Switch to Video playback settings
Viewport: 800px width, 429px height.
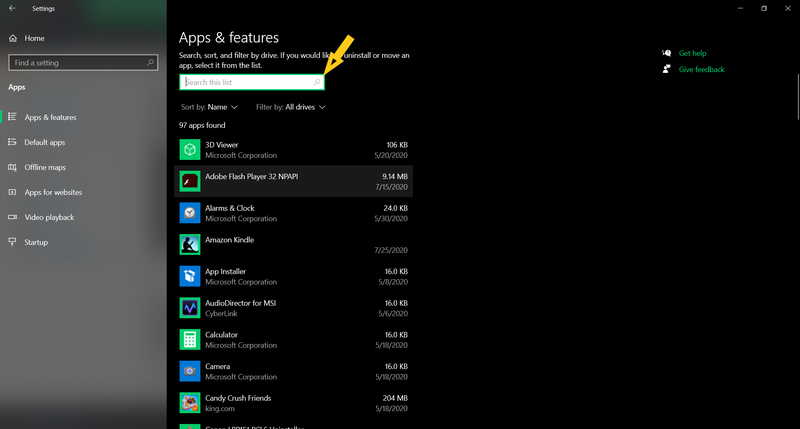coord(49,217)
